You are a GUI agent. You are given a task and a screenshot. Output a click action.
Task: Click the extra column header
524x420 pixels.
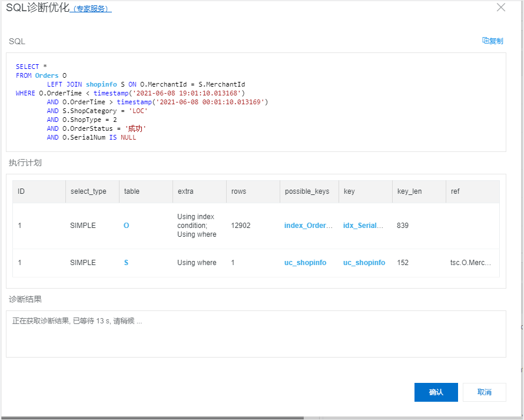[x=185, y=191]
